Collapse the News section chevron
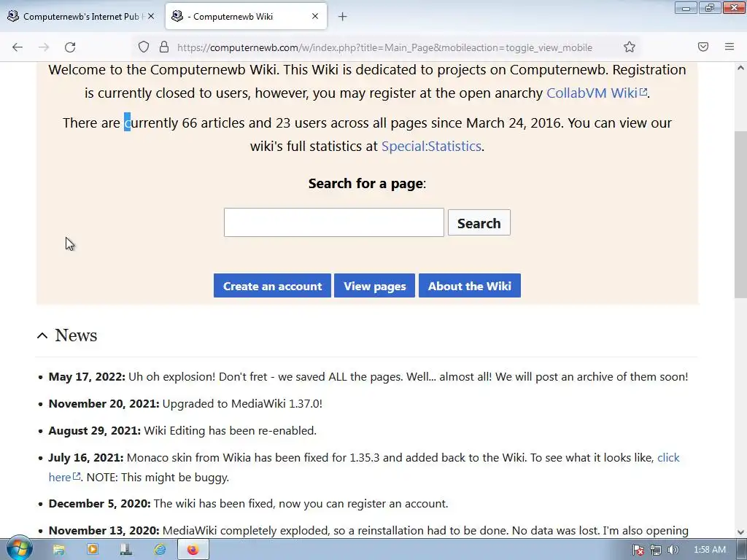The image size is (747, 560). (42, 335)
